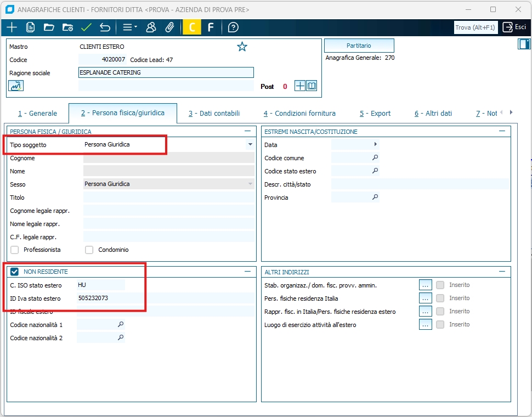Open the Tipo soggetto dropdown
Image resolution: width=532 pixels, height=417 pixels.
(250, 144)
